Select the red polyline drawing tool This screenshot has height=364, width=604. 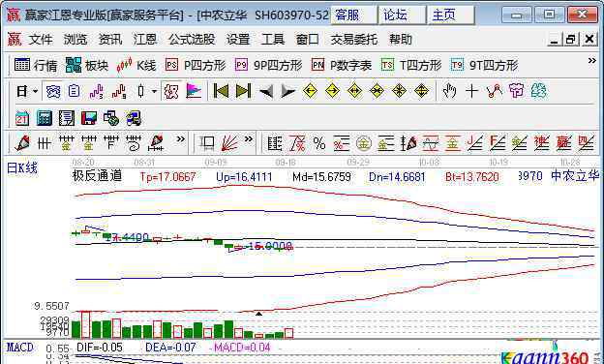pos(495,91)
